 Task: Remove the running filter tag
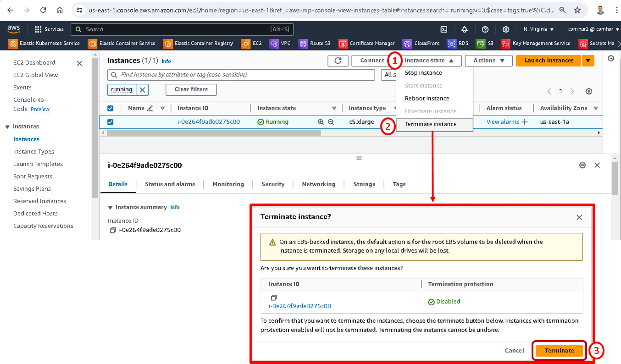pos(143,90)
